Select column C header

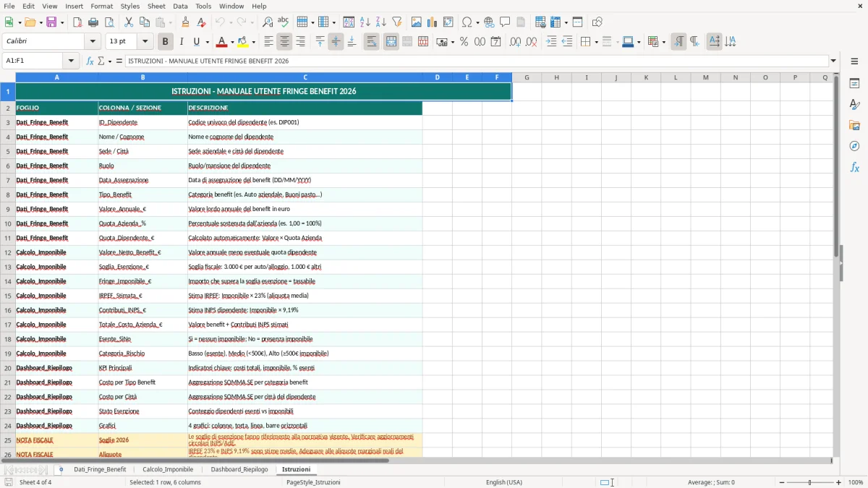coord(305,77)
